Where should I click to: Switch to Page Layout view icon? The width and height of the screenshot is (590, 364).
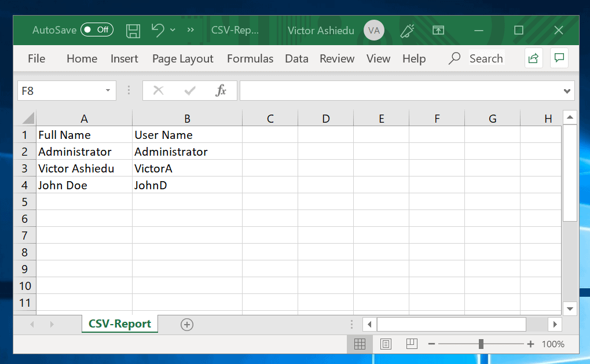pyautogui.click(x=386, y=344)
